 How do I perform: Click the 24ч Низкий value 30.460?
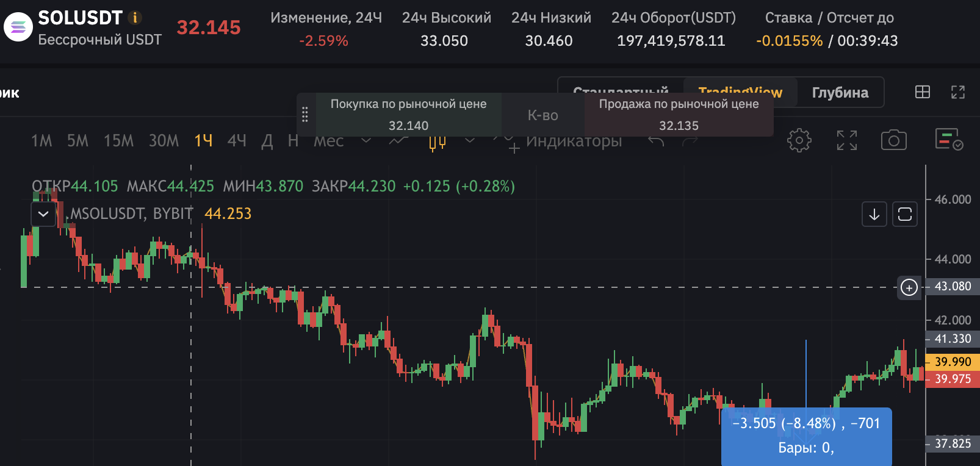tap(549, 41)
